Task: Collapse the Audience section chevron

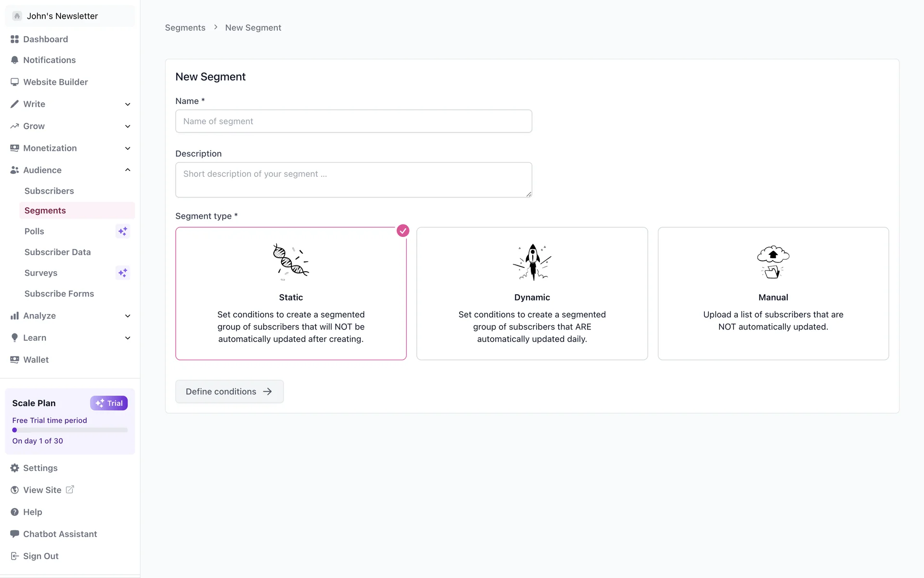Action: tap(128, 170)
